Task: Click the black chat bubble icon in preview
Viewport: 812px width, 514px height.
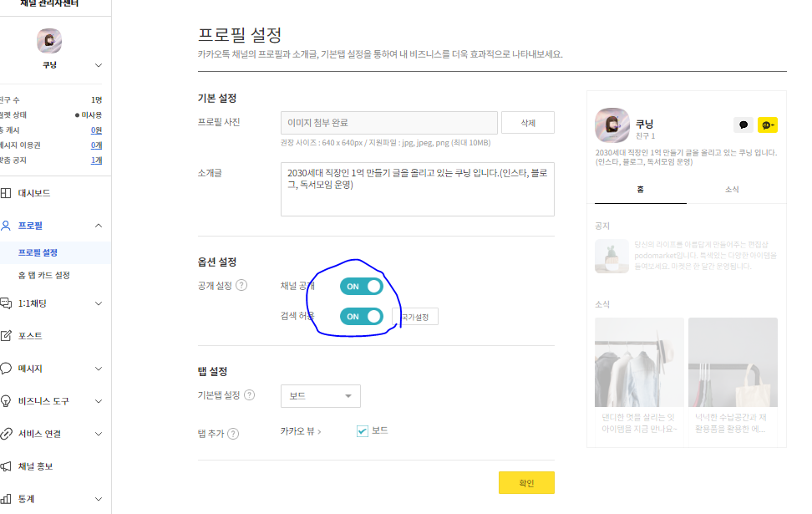Action: point(743,125)
